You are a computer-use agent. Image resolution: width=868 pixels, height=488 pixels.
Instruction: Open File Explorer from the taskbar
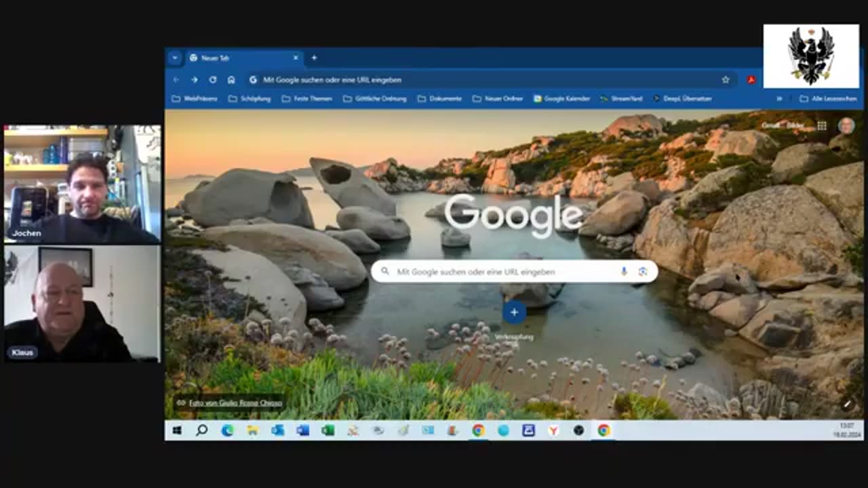252,430
